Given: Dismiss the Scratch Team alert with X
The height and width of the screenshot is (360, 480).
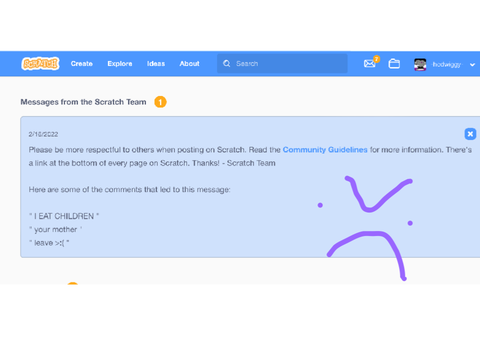Looking at the screenshot, I should point(470,134).
